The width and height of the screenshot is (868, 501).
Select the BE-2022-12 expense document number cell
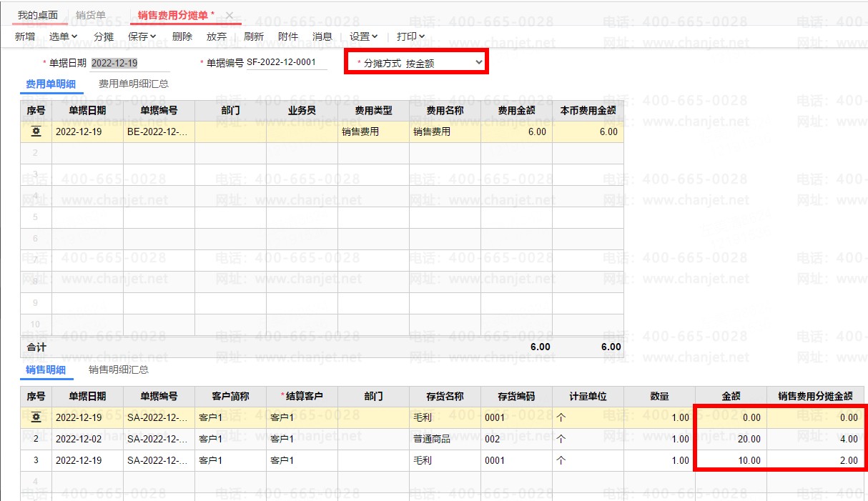pos(159,132)
